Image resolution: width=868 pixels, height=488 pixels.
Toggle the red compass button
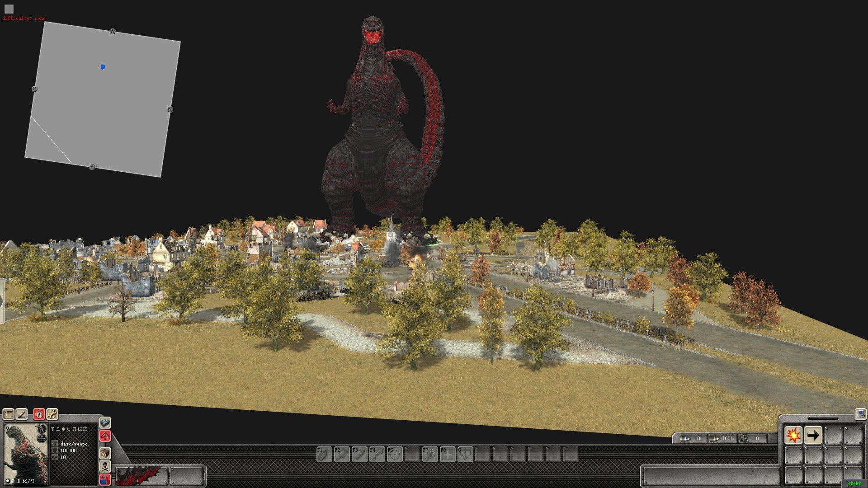pos(39,414)
